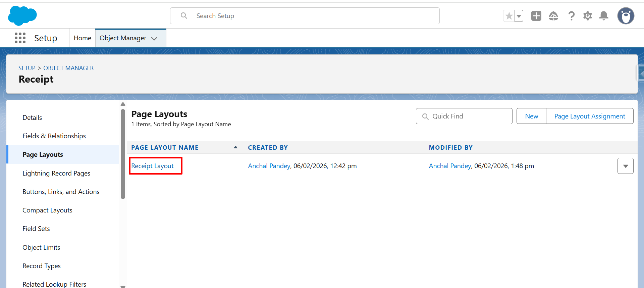Image resolution: width=644 pixels, height=288 pixels.
Task: Open the Setup gear menu
Action: pos(587,16)
